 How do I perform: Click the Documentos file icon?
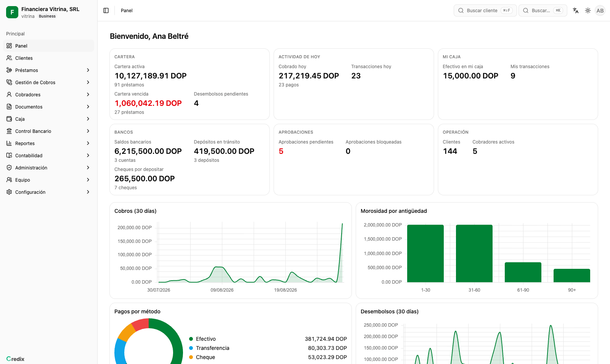[x=9, y=107]
